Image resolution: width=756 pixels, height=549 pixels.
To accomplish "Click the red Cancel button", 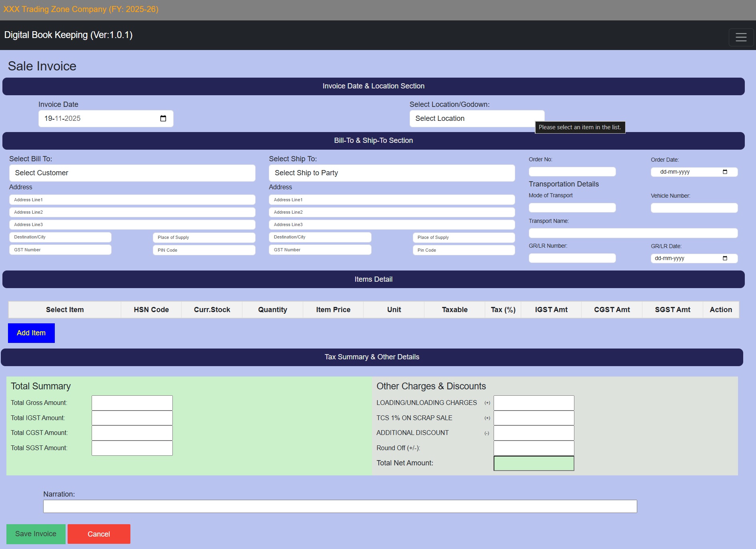I will 99,534.
